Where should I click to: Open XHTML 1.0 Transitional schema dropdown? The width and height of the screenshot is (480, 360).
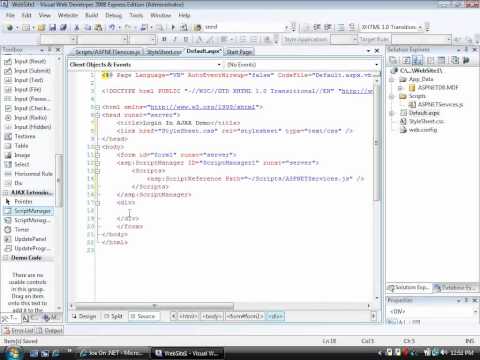pos(420,27)
